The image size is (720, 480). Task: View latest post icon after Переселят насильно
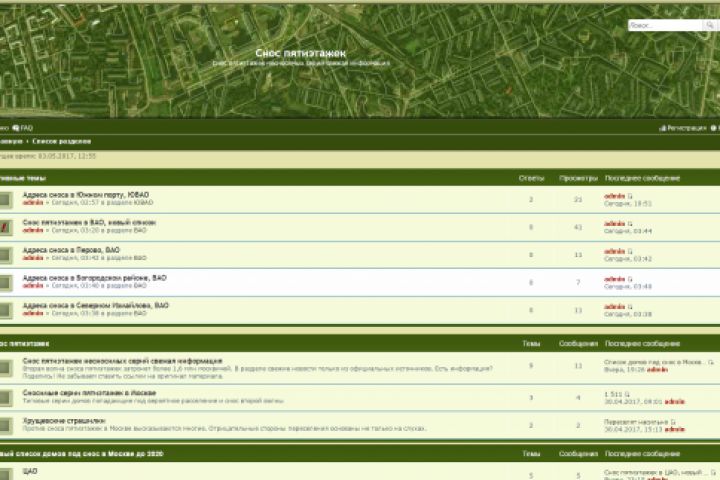(x=673, y=422)
